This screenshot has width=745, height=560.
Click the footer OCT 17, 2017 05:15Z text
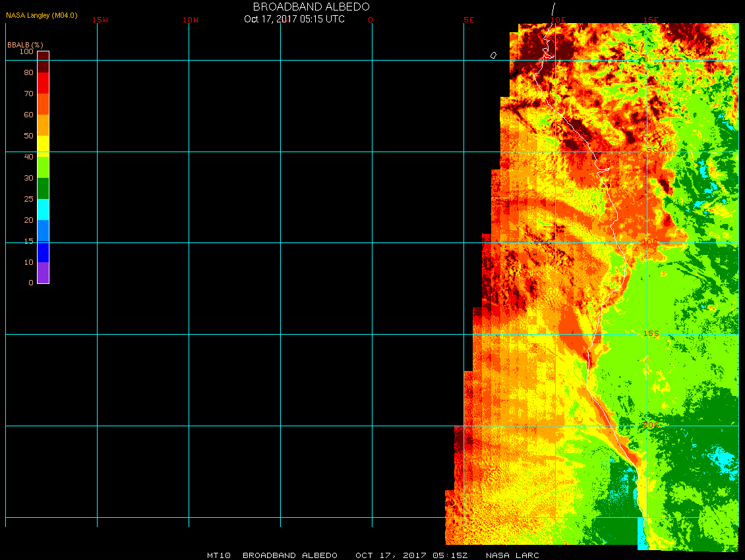411,555
